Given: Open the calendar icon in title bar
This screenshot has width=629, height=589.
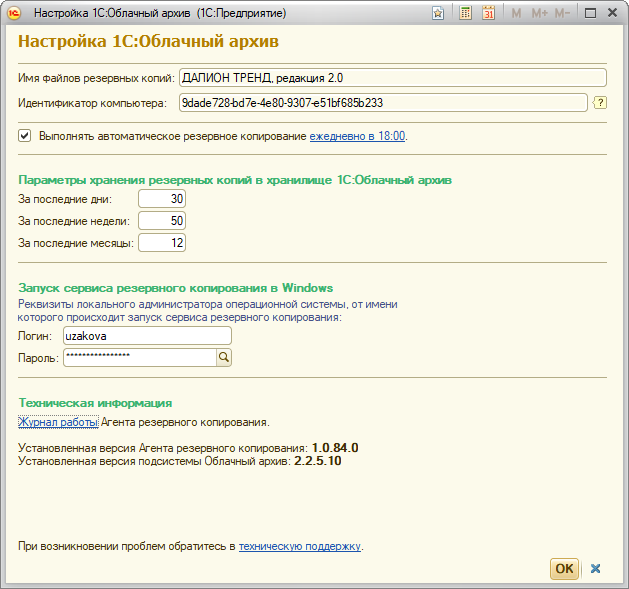Looking at the screenshot, I should pyautogui.click(x=488, y=13).
